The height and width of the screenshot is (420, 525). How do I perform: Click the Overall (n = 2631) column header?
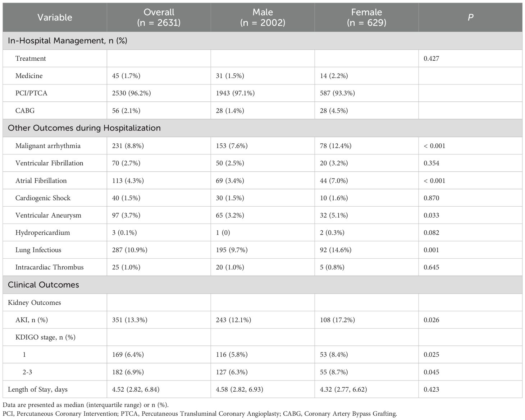click(x=159, y=17)
